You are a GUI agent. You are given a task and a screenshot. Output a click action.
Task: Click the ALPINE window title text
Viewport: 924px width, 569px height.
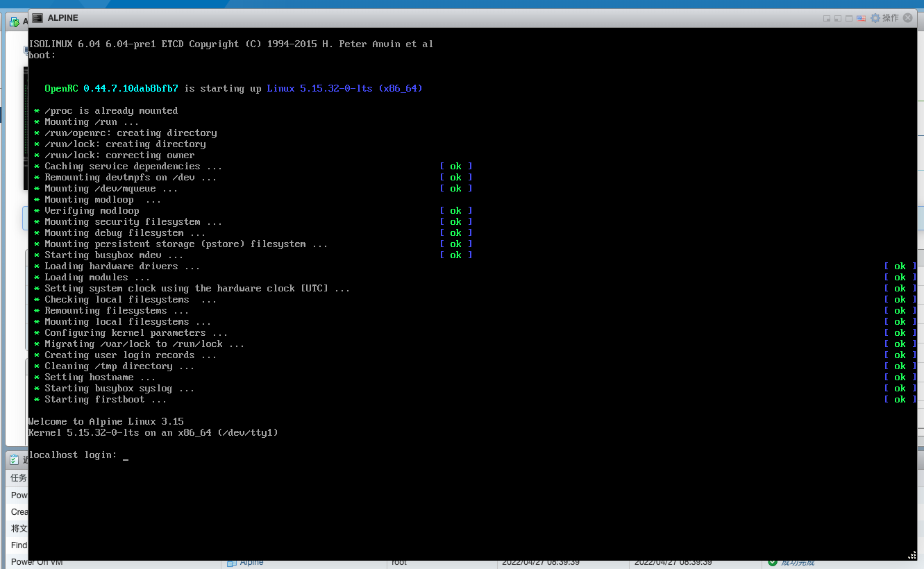click(63, 18)
